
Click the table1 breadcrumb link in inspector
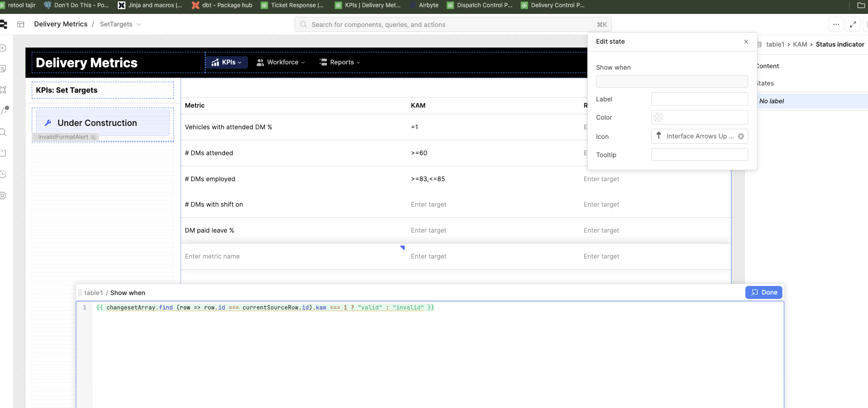coord(775,44)
